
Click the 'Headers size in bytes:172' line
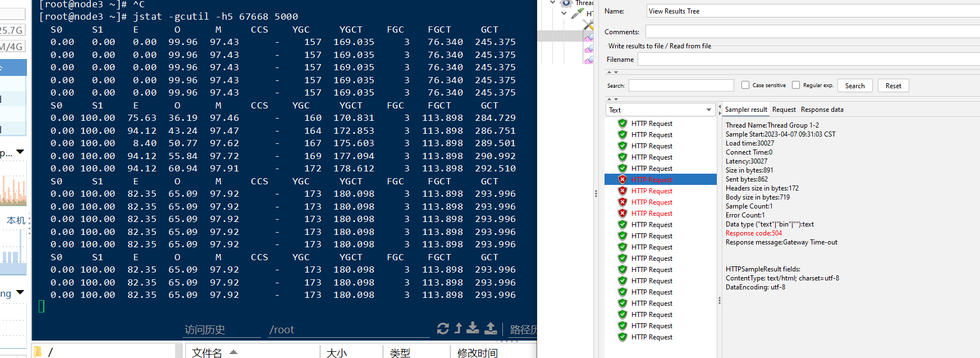pyautogui.click(x=762, y=188)
